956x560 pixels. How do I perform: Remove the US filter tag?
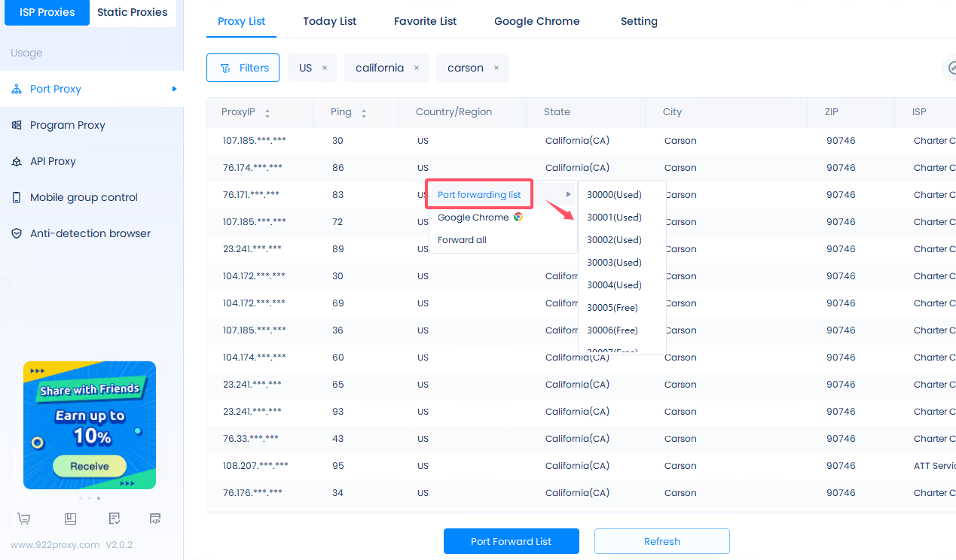tap(325, 68)
